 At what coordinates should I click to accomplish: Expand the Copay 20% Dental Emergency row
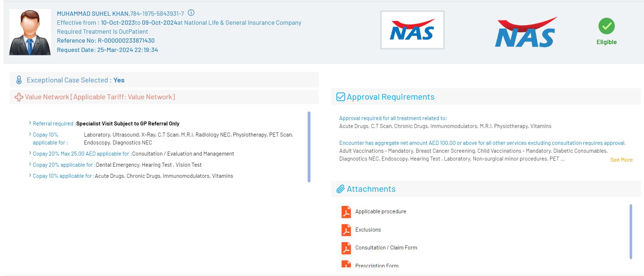click(30, 165)
